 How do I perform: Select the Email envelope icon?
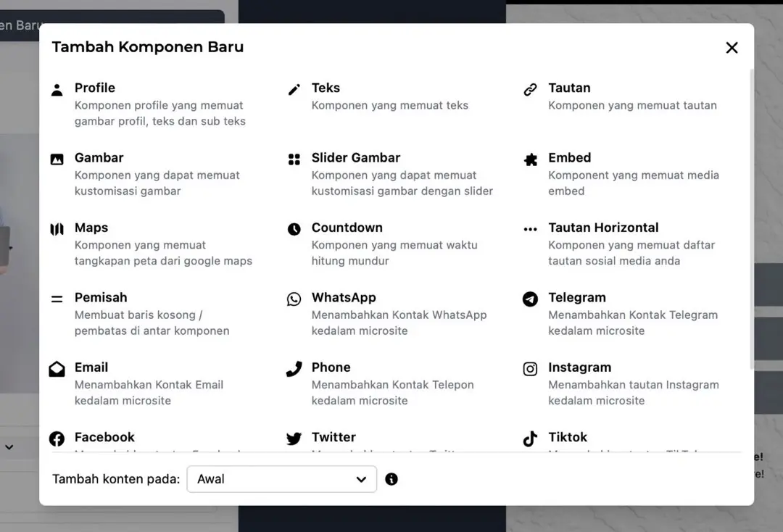[x=57, y=369]
